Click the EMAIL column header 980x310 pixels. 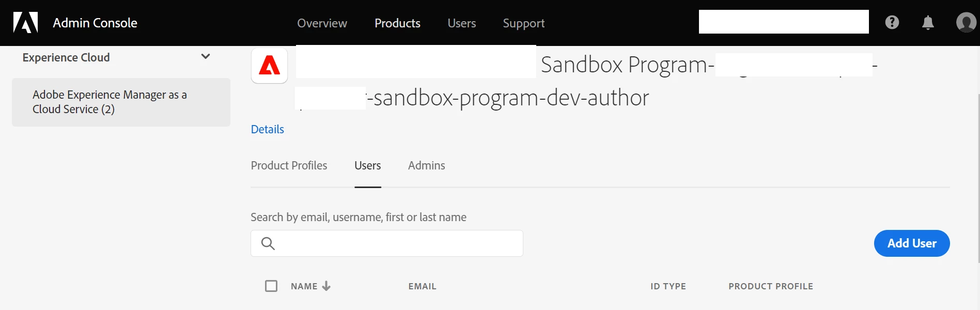pos(422,286)
